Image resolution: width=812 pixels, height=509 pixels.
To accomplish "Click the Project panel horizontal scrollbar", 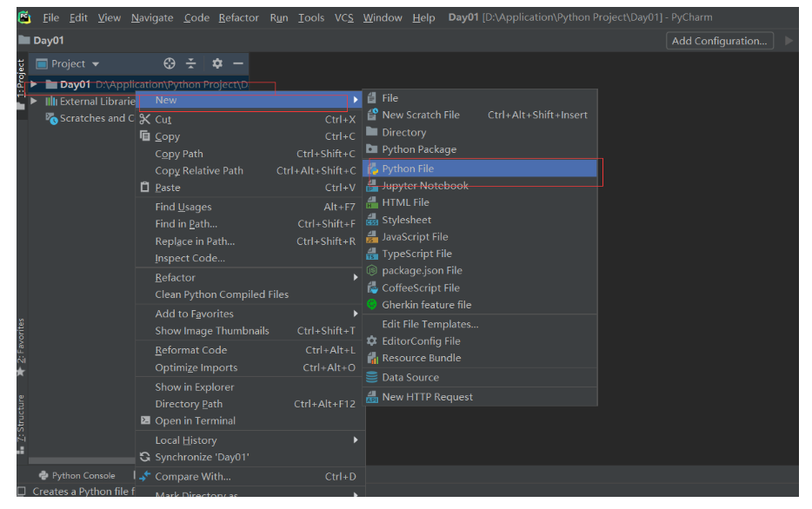I will (82, 460).
